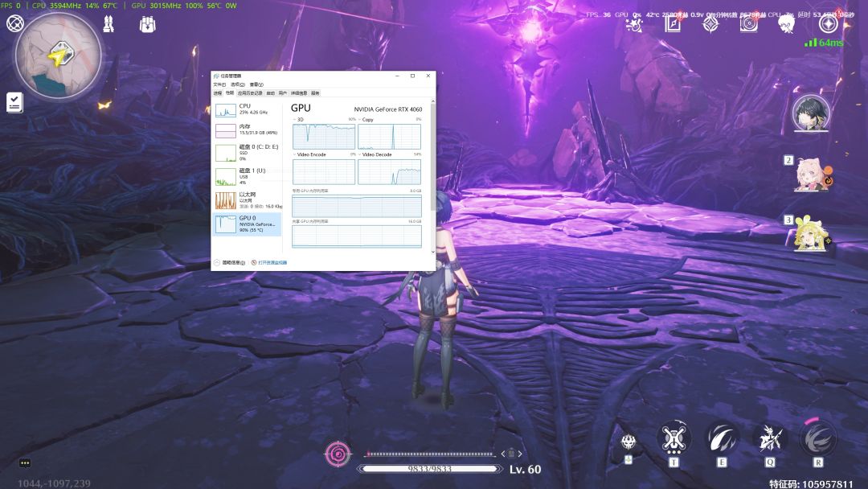Switch to party member 2 pink-haired portrait

click(x=813, y=175)
